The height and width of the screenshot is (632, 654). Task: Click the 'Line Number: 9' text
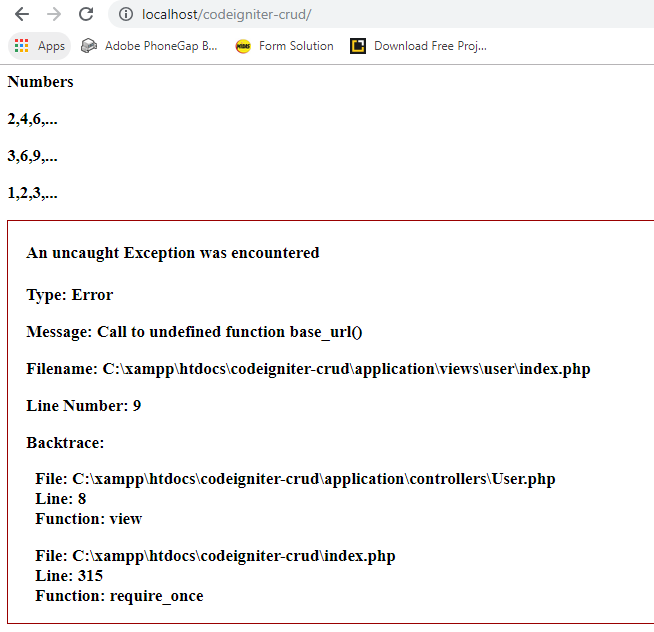(84, 406)
